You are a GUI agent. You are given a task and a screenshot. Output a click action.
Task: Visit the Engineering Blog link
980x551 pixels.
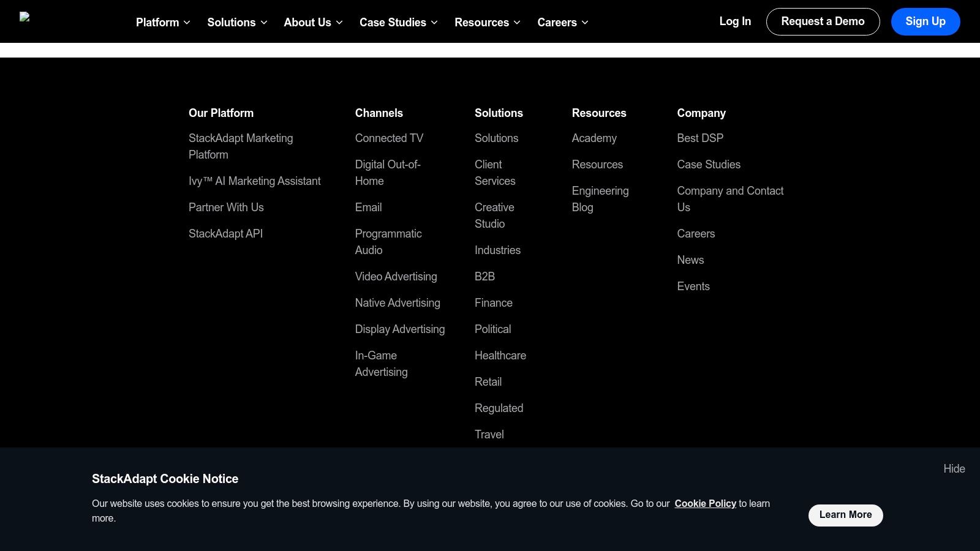pos(600,199)
